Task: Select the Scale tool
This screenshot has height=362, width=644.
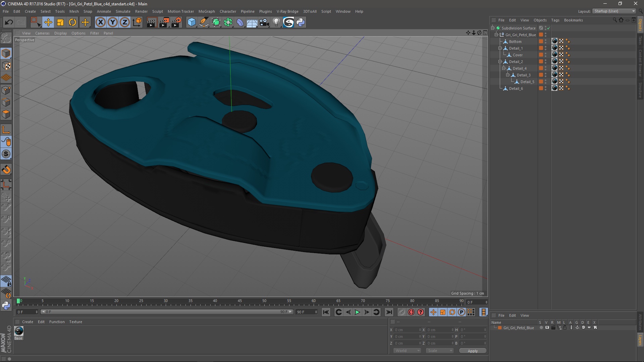Action: click(x=60, y=22)
